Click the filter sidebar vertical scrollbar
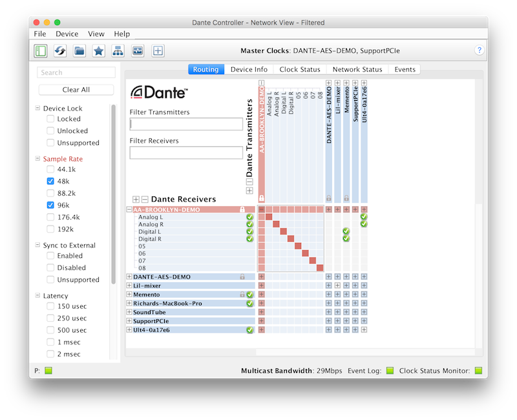Screen dimensions: 517x420 [114, 194]
